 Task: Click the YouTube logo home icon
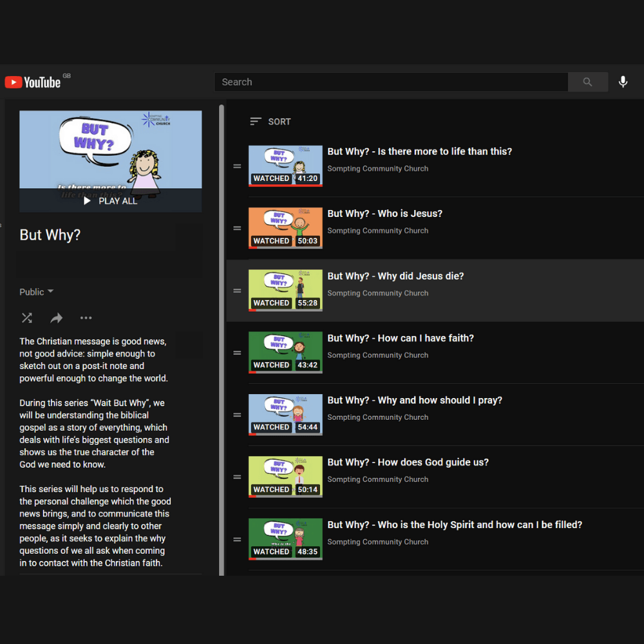(32, 82)
